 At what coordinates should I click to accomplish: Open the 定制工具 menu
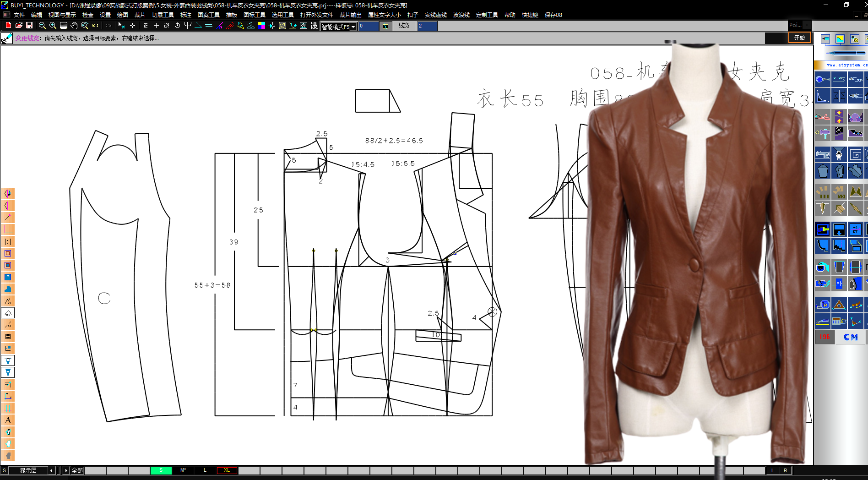(x=487, y=15)
